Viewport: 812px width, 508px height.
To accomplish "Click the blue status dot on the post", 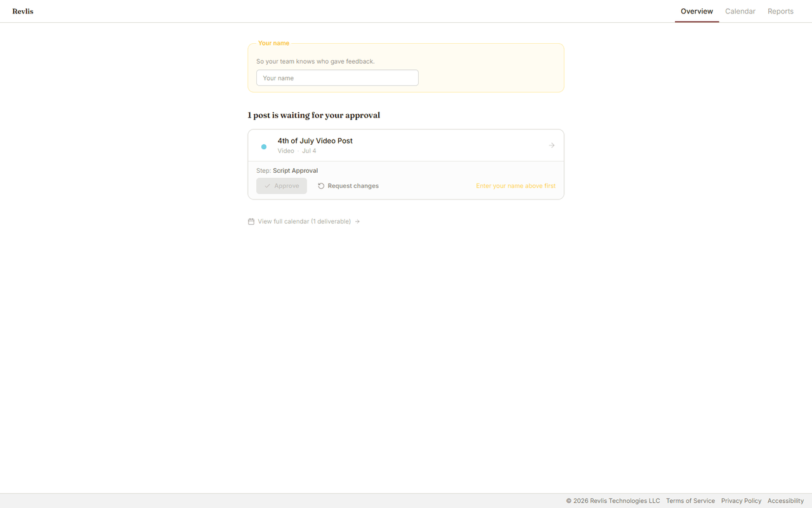I will [x=264, y=147].
